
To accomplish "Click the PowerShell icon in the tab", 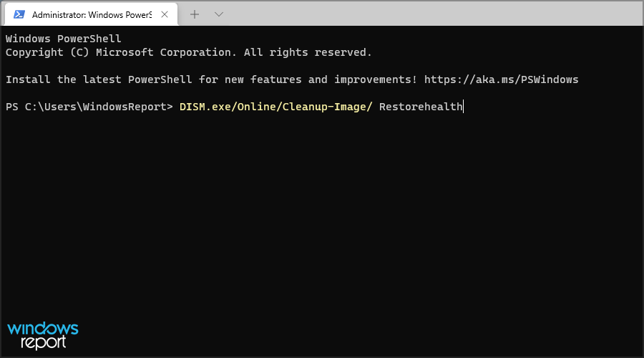I will click(x=20, y=14).
